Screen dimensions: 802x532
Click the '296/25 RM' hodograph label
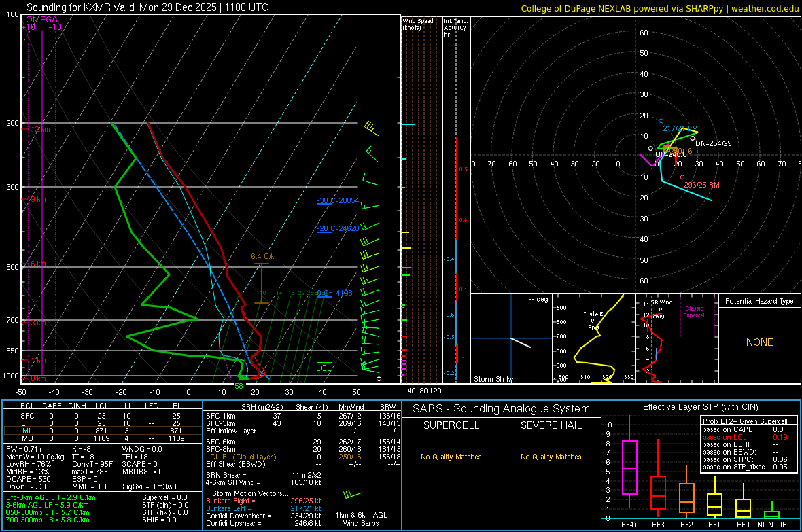(x=701, y=185)
